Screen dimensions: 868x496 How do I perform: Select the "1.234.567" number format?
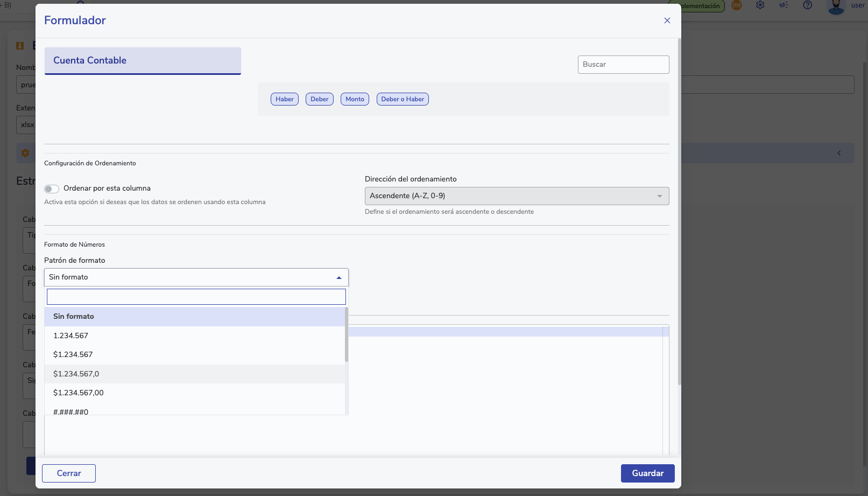[70, 336]
